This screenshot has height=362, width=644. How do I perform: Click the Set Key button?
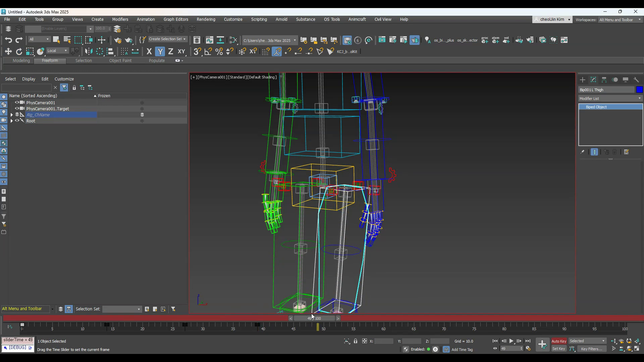click(559, 349)
